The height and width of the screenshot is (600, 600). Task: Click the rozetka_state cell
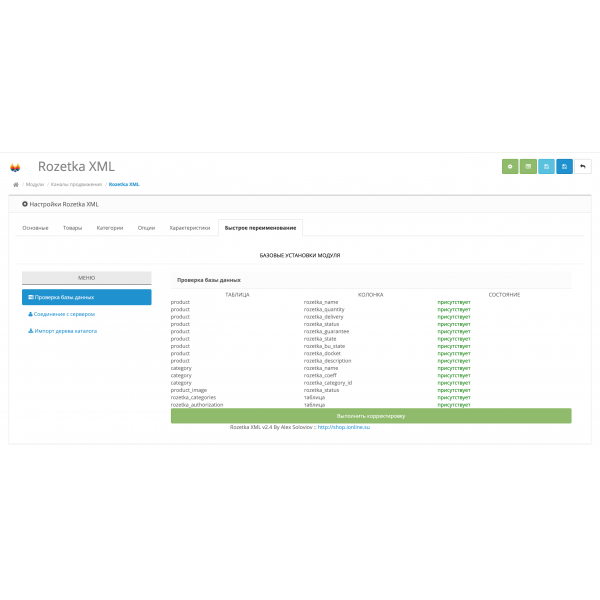[320, 339]
